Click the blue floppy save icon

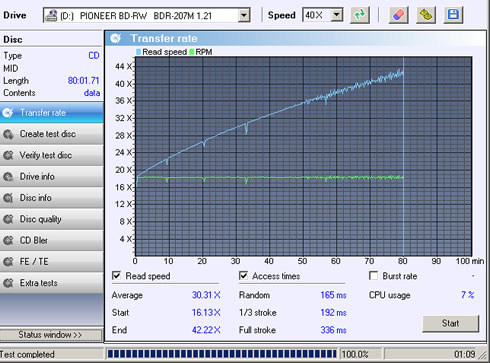pos(453,15)
